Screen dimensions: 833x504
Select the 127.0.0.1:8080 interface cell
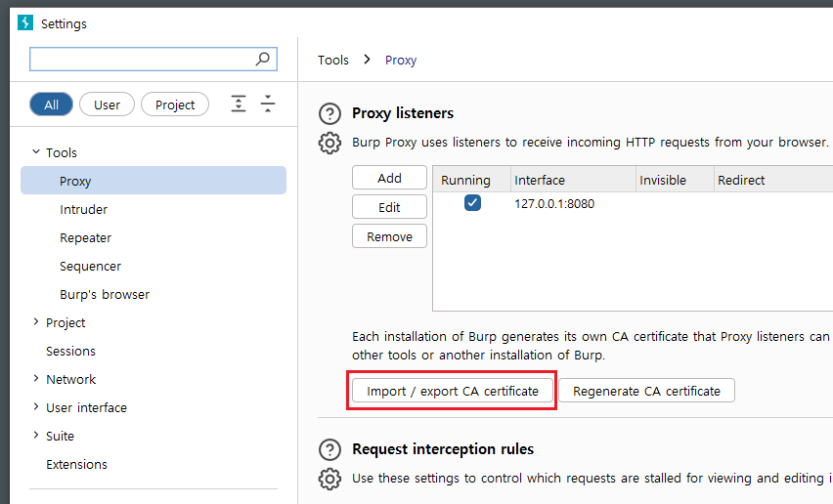[554, 204]
